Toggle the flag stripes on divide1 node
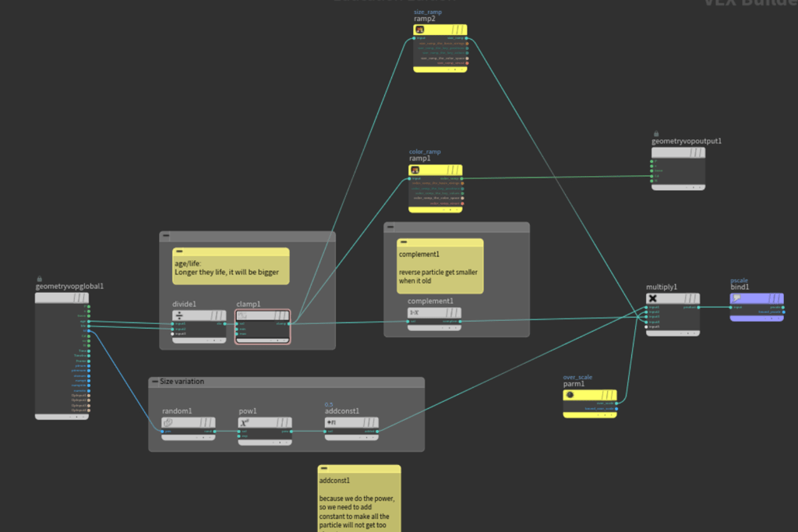This screenshot has height=532, width=798. [x=217, y=315]
